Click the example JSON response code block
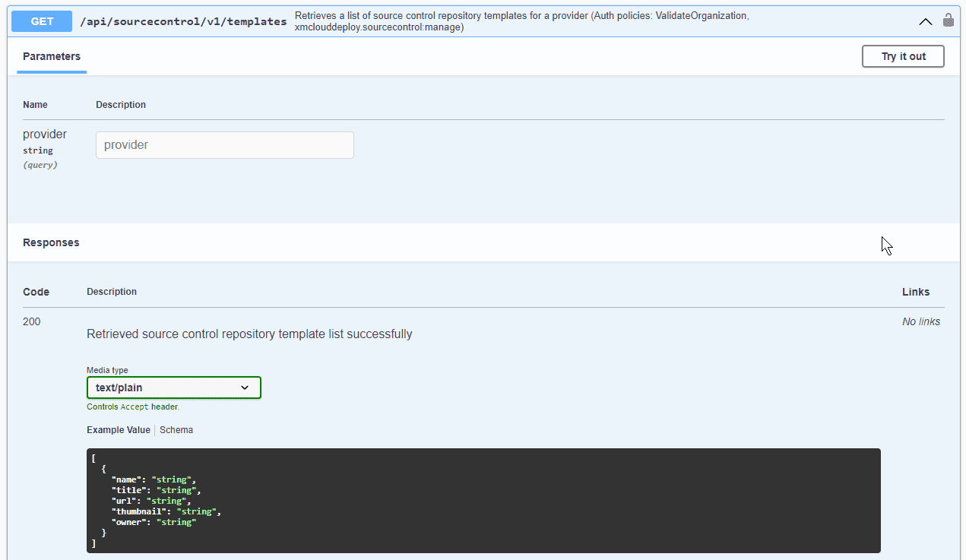 click(483, 500)
